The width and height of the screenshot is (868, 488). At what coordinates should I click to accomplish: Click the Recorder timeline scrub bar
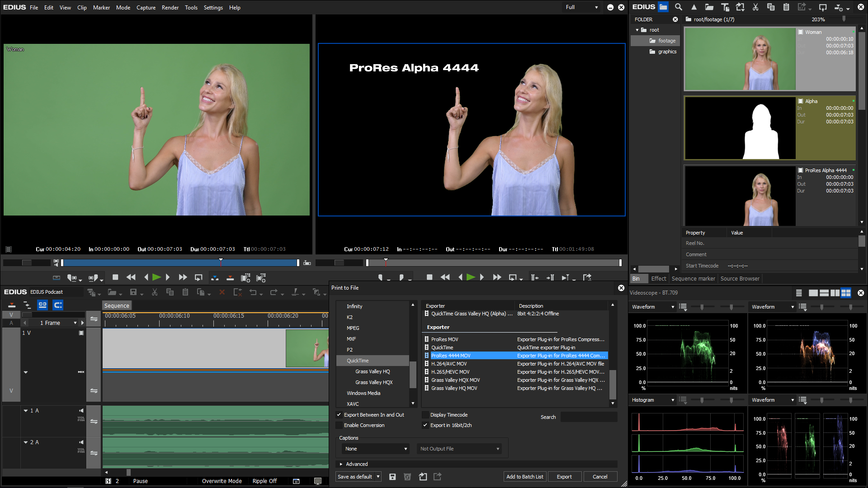[494, 263]
